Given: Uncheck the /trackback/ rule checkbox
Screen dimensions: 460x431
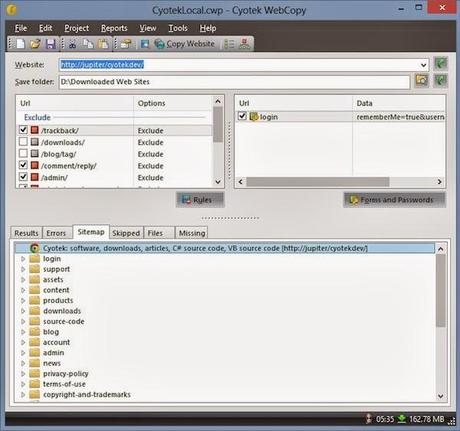Looking at the screenshot, I should 23,130.
